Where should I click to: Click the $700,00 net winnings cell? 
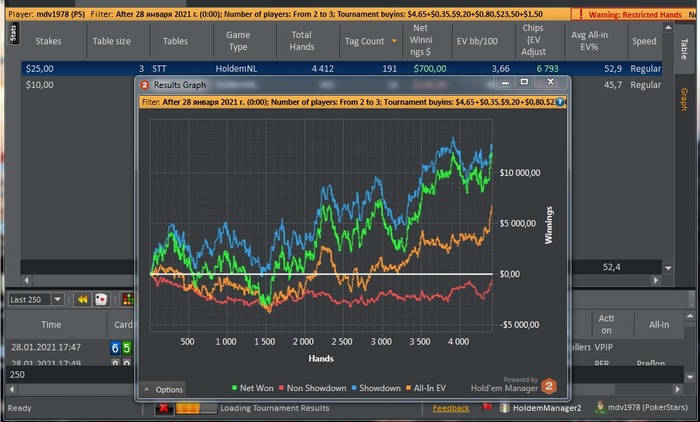point(429,68)
